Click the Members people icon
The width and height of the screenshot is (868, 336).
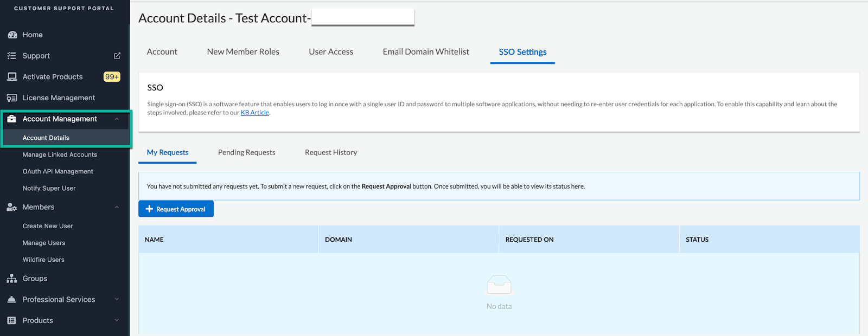pos(12,207)
